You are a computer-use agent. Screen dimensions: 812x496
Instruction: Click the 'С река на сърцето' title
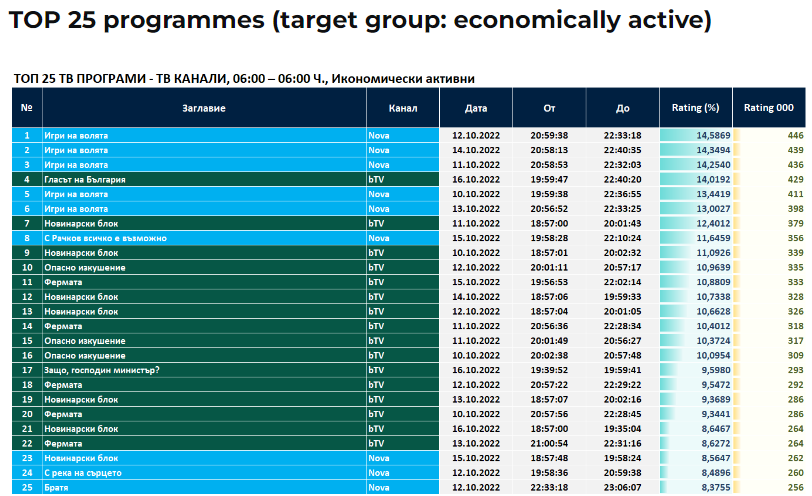point(83,472)
